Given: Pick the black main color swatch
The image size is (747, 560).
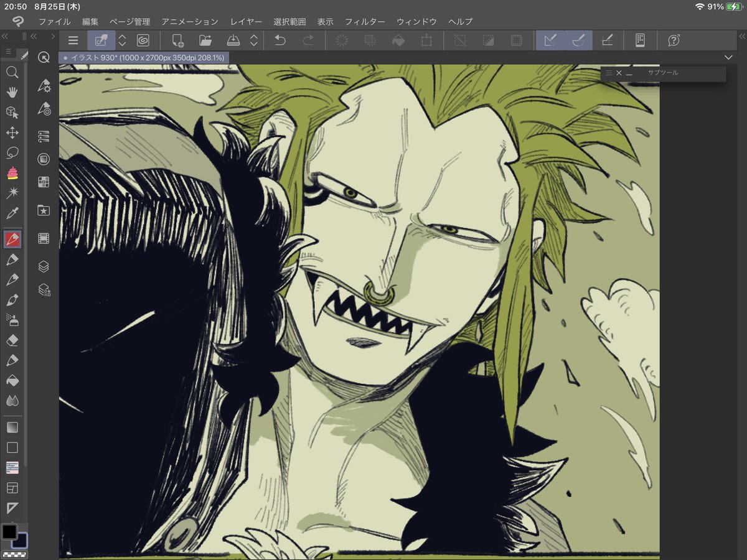Looking at the screenshot, I should (x=9, y=533).
